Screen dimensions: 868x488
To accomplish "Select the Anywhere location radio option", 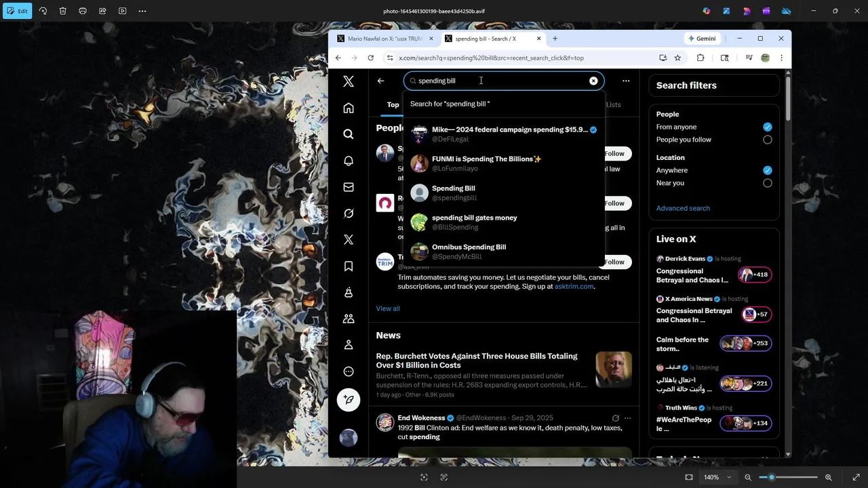I will point(767,170).
